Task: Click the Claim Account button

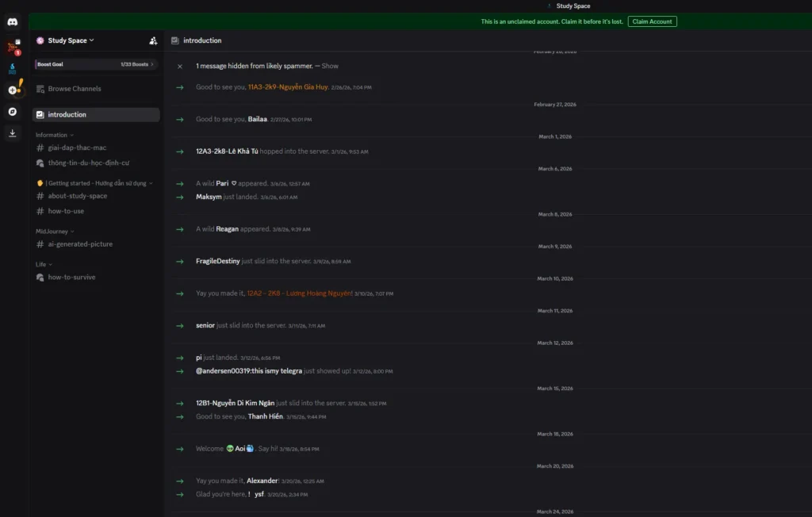Action: click(x=652, y=21)
